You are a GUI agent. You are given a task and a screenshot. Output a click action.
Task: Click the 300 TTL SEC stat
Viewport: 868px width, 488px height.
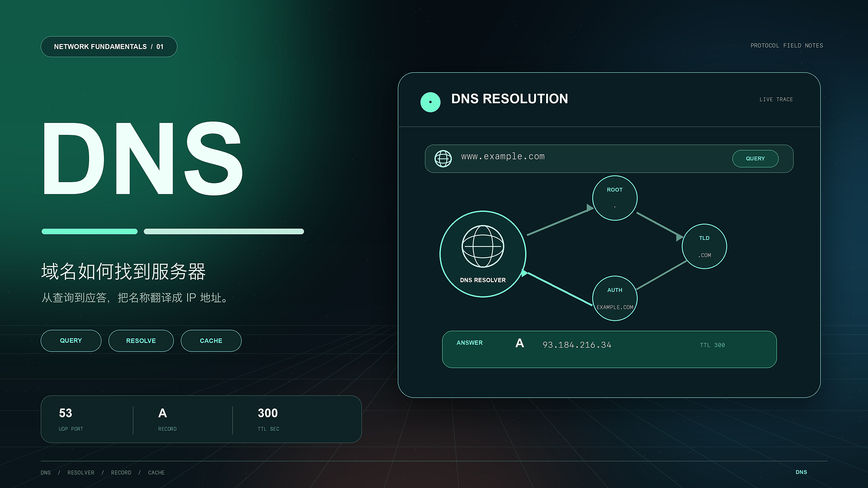pyautogui.click(x=268, y=419)
